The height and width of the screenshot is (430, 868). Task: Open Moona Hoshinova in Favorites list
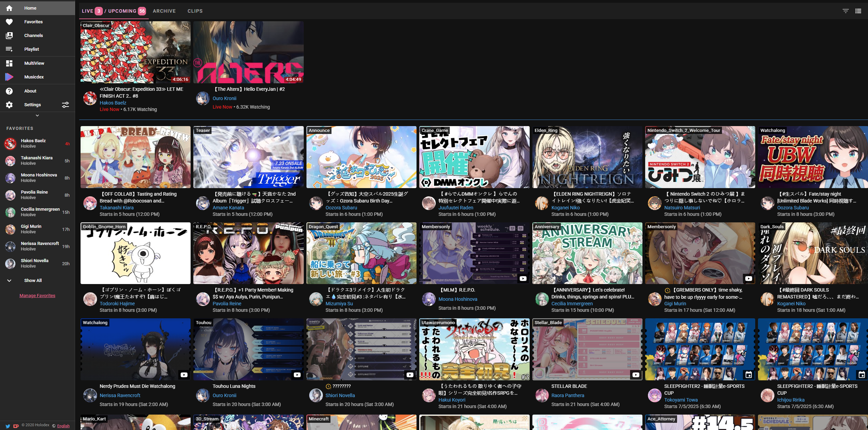click(x=37, y=178)
